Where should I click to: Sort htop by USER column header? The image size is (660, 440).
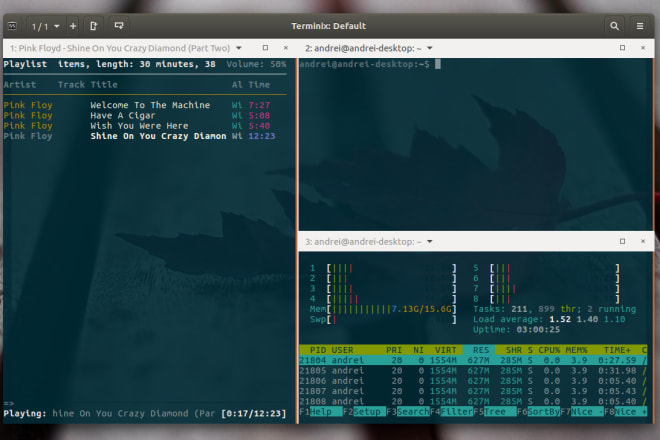[342, 350]
